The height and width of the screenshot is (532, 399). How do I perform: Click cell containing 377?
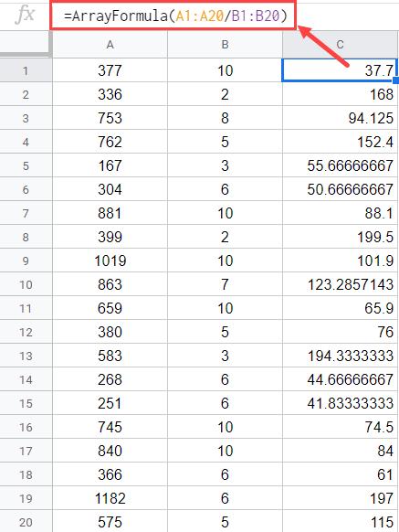pos(110,70)
